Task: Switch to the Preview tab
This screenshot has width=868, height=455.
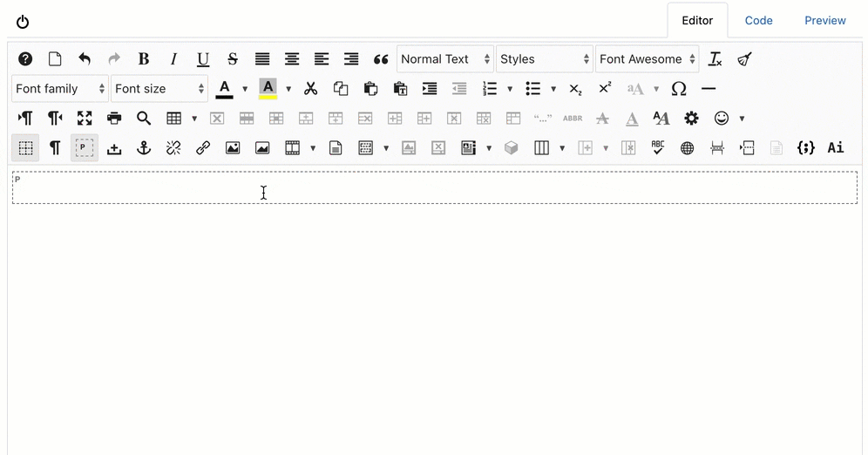Action: 824,20
